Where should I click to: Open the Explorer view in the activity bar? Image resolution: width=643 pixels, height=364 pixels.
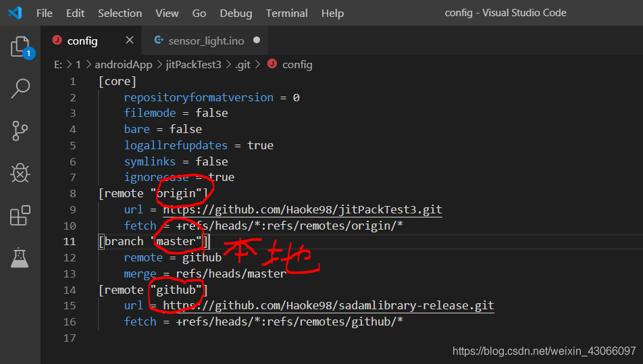tap(20, 47)
